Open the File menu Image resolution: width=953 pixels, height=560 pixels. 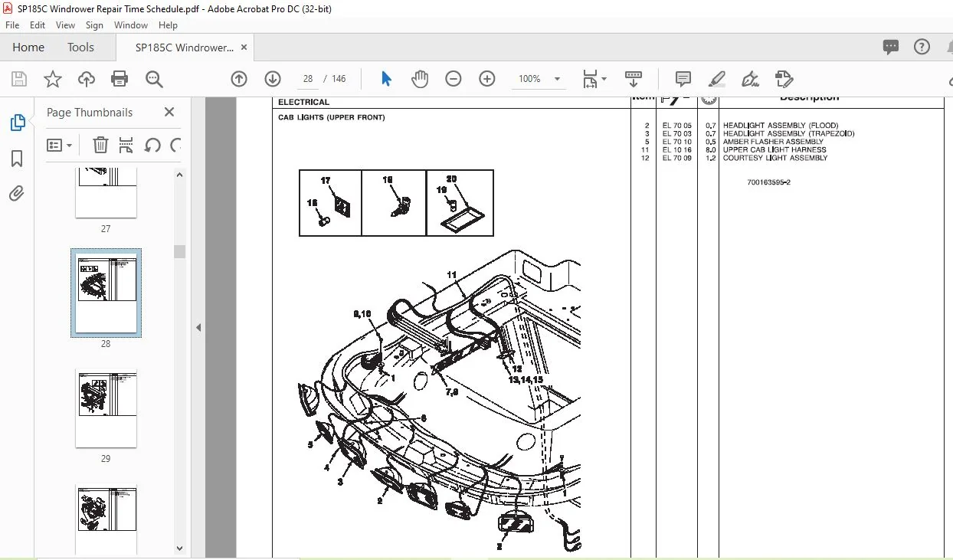tap(12, 25)
